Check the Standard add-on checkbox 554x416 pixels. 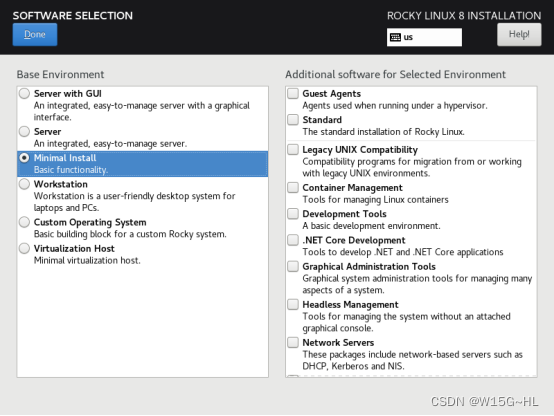pos(293,119)
